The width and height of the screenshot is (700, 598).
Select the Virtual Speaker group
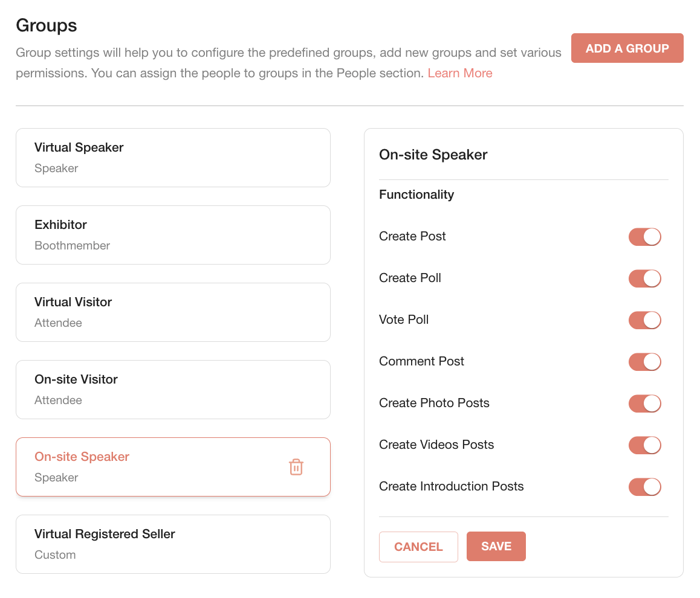(x=173, y=158)
